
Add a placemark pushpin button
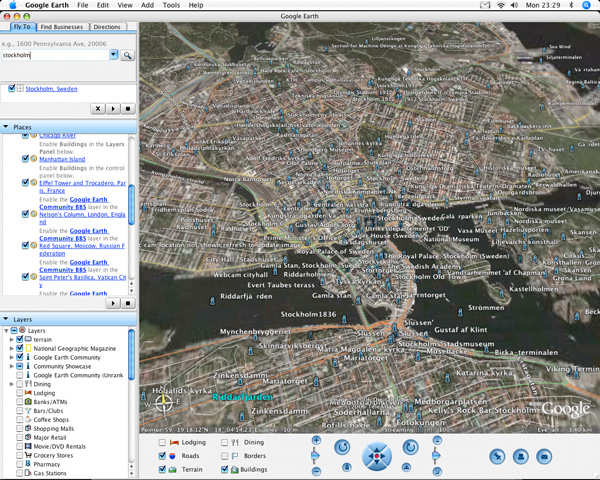coord(497,456)
